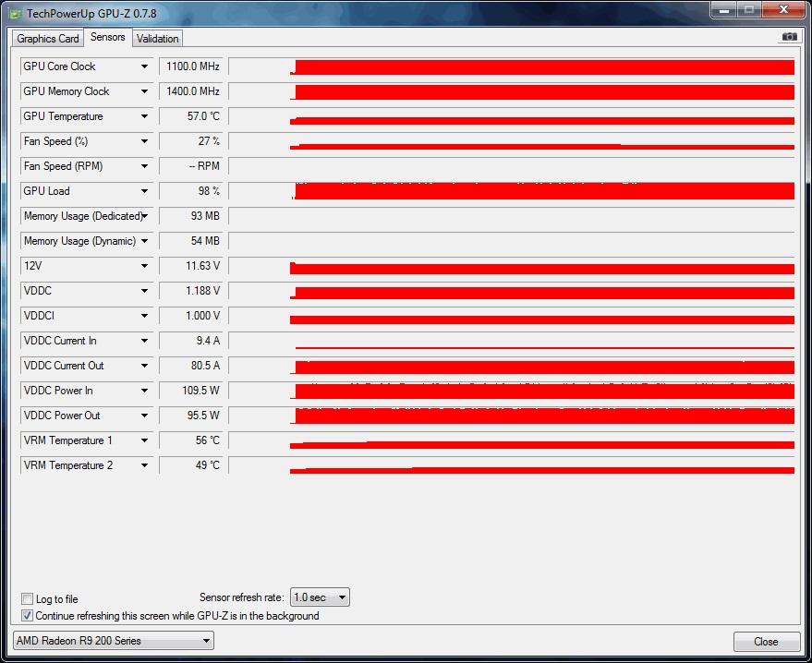
Task: Click the 56 °C VRM temperature value
Action: click(191, 440)
